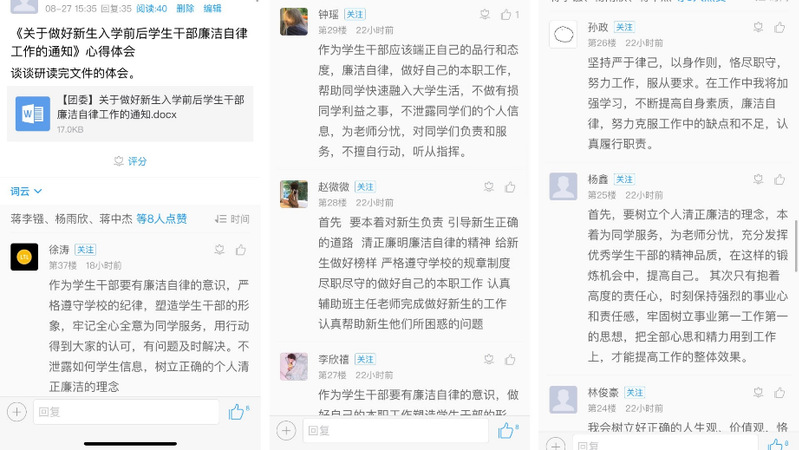Click the flower rating icon on 徐涛's comment
Viewport: 799px width, 450px height.
(220, 250)
